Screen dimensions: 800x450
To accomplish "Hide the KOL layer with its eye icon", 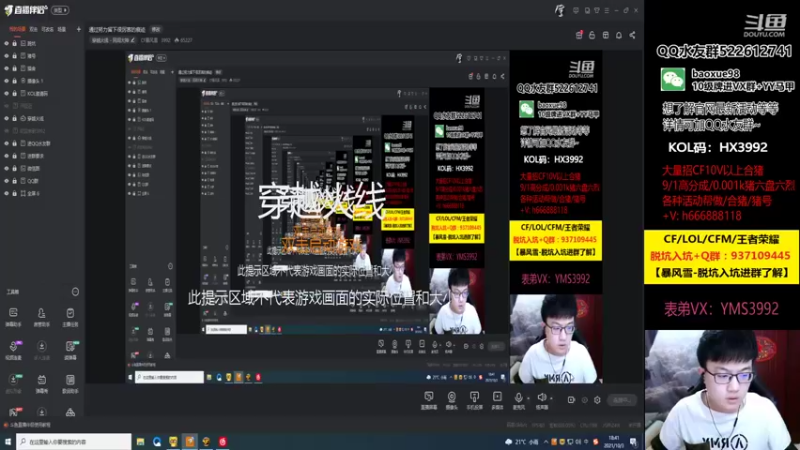I will coord(6,93).
